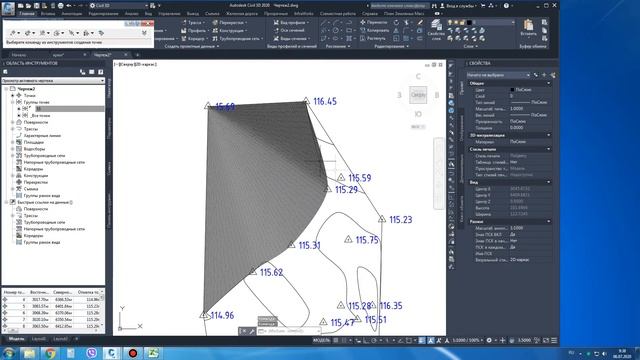Click the Rotate icon in the Редактирование panel

tap(396, 22)
